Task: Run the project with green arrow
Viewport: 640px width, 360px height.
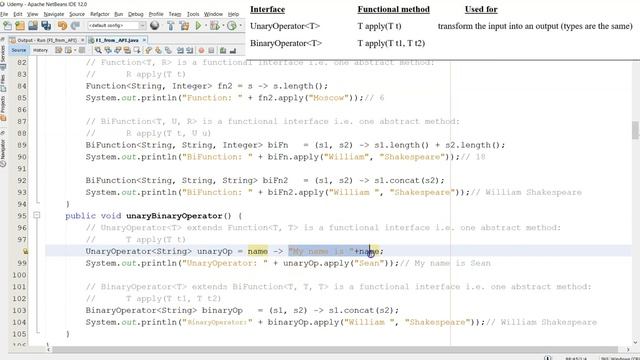Action: pos(198,25)
